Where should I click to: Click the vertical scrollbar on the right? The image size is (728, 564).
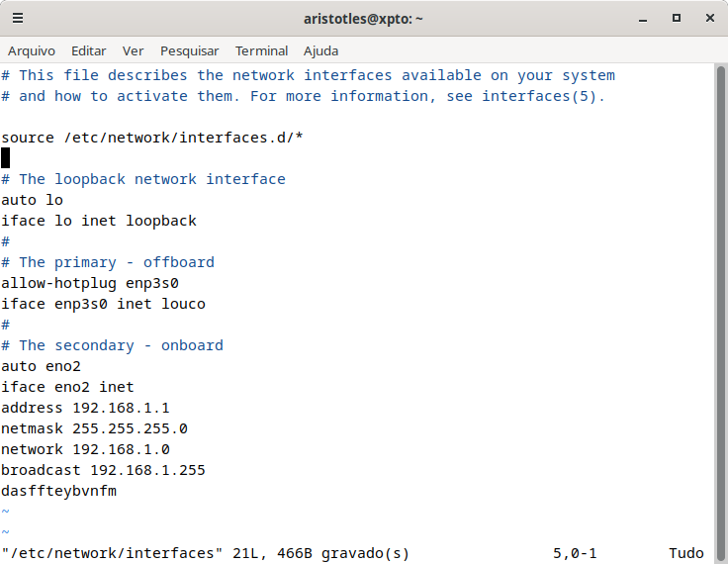720,313
